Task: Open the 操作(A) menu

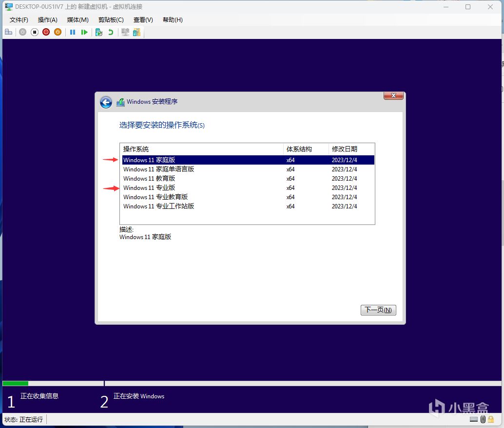Action: click(48, 20)
